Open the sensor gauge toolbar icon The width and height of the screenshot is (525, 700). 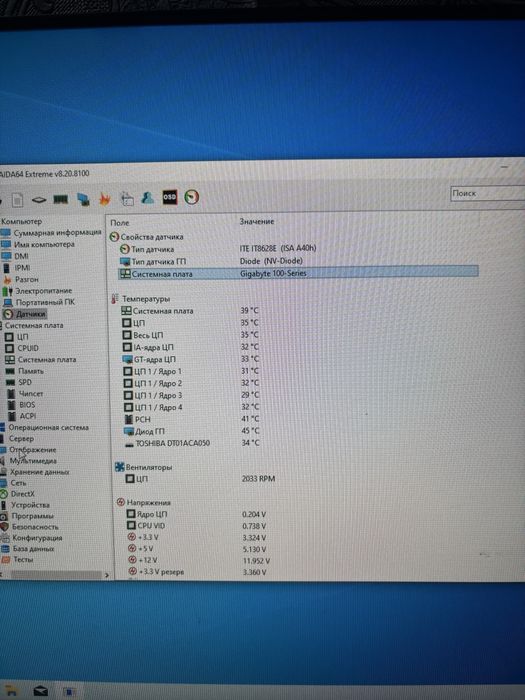click(x=192, y=197)
